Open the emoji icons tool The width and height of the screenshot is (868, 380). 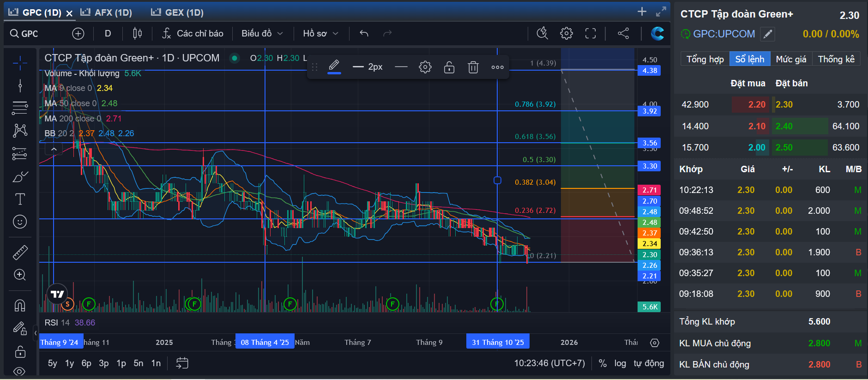click(x=20, y=222)
